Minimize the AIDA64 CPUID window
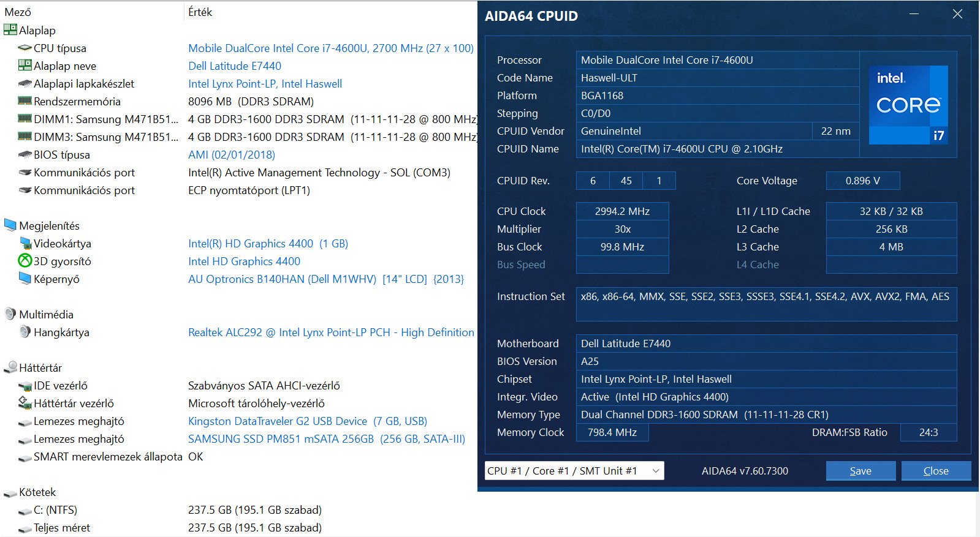The image size is (980, 537). tap(914, 13)
